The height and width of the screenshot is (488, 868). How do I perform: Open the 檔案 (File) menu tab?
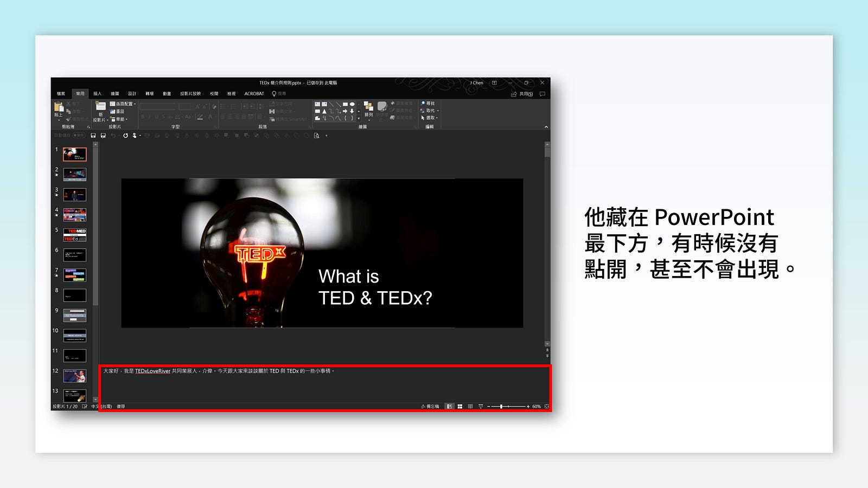coord(61,94)
